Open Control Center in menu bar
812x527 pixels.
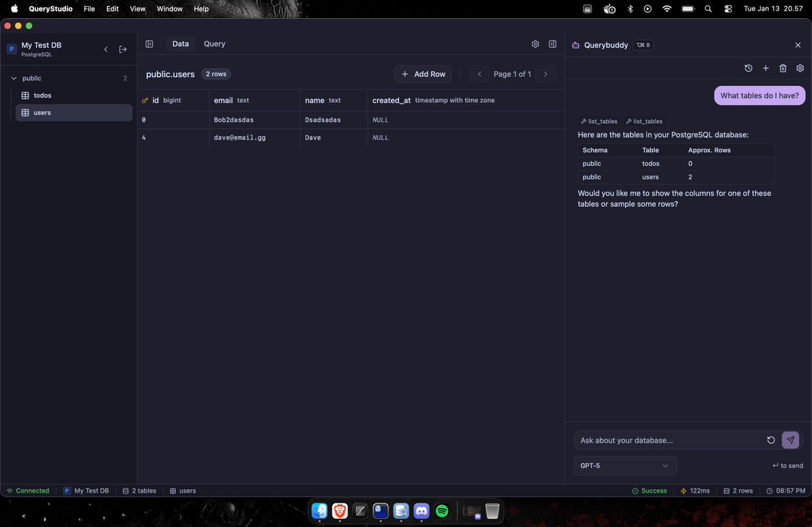pos(728,9)
